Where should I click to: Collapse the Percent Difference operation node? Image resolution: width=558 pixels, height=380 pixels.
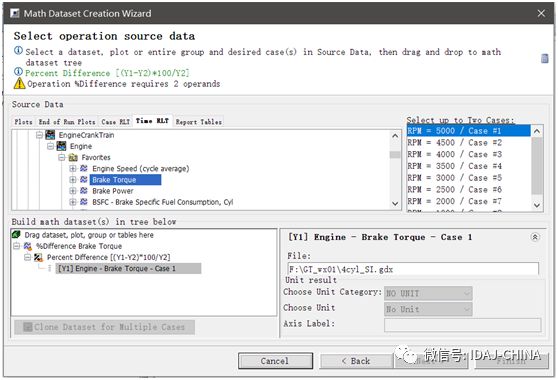[28, 257]
